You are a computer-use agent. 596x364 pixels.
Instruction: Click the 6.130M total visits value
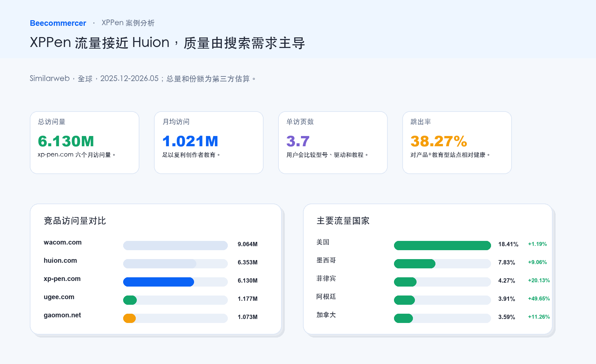tap(66, 141)
